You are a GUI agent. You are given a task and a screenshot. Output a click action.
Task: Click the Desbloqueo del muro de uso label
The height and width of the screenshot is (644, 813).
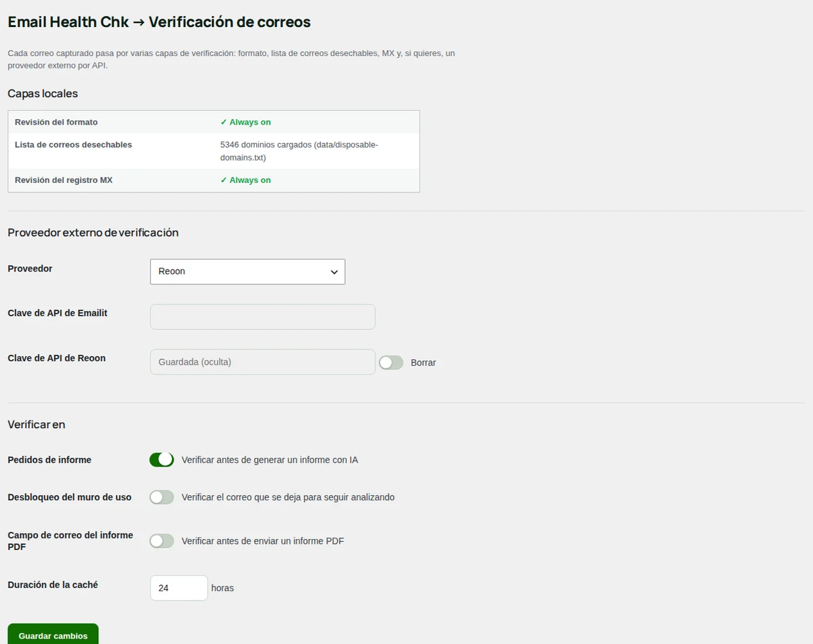click(70, 497)
